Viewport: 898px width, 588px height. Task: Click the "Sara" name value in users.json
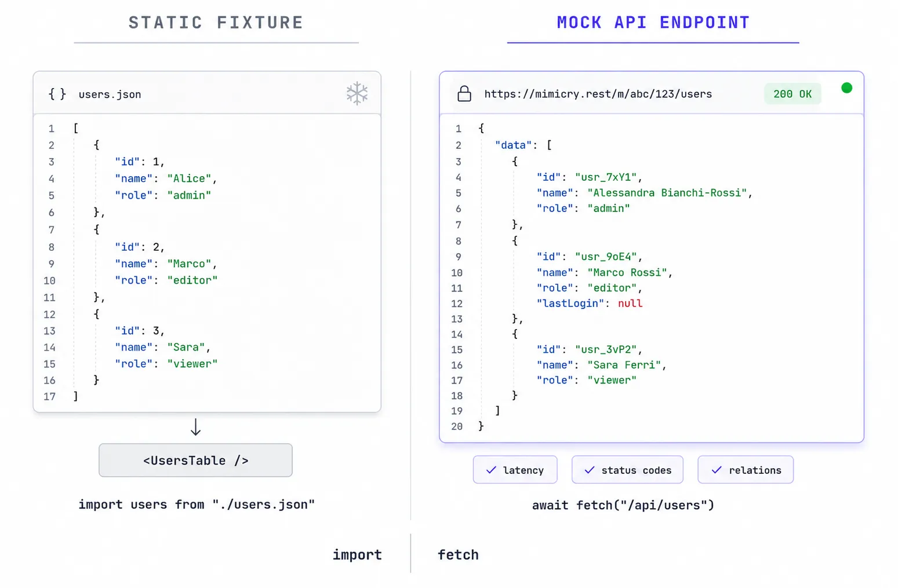186,347
